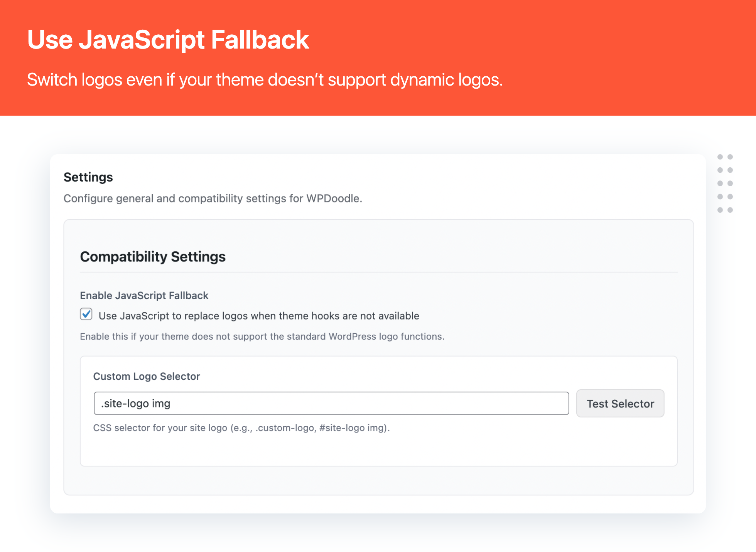Viewport: 756px width, 552px height.
Task: Click the 'Settings' panel heading
Action: [88, 177]
